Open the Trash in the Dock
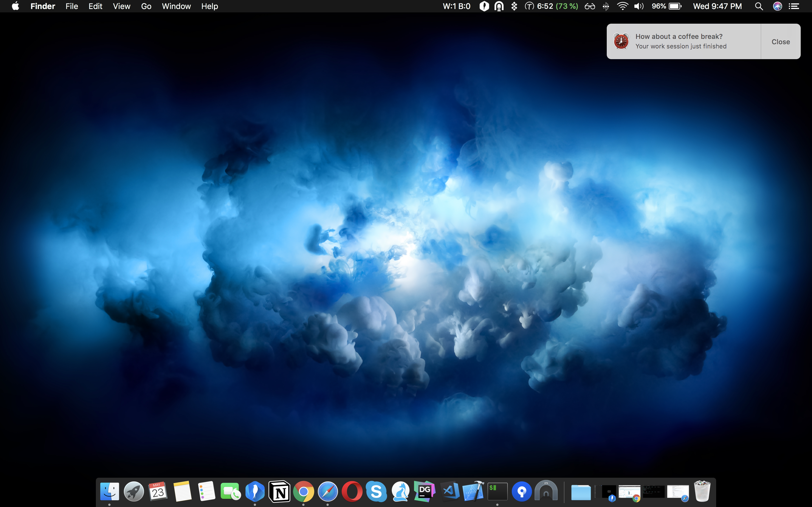Screen dimensions: 812x507 click(x=702, y=492)
